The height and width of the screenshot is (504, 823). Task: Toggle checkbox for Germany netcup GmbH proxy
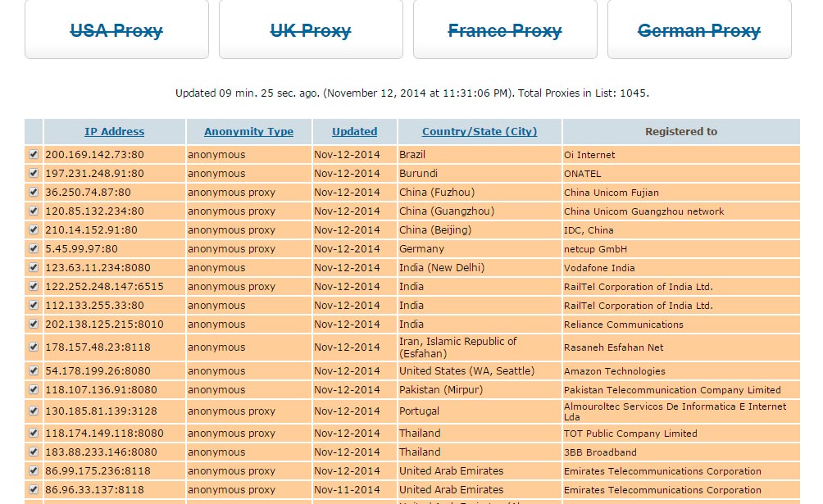point(34,249)
